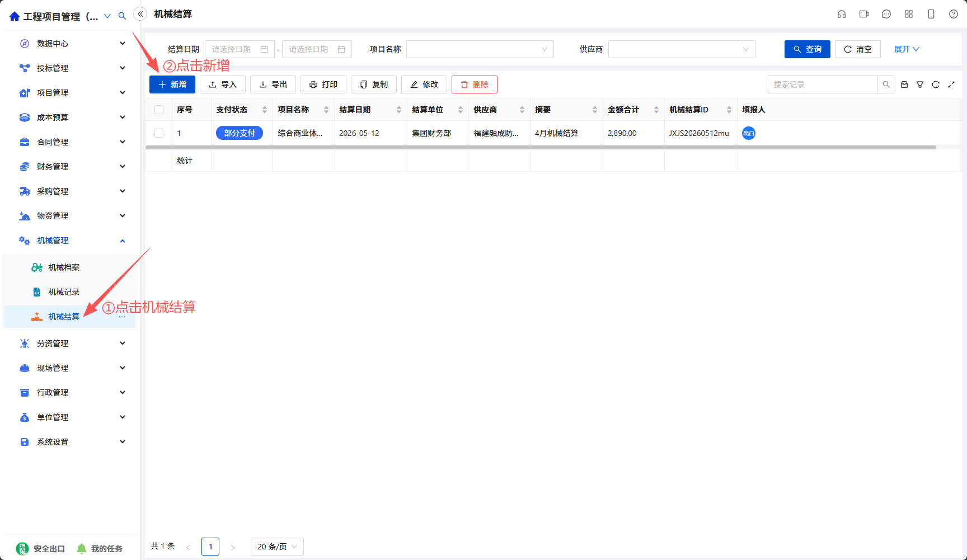Open the 供应商 dropdown
The height and width of the screenshot is (560, 967).
point(682,49)
